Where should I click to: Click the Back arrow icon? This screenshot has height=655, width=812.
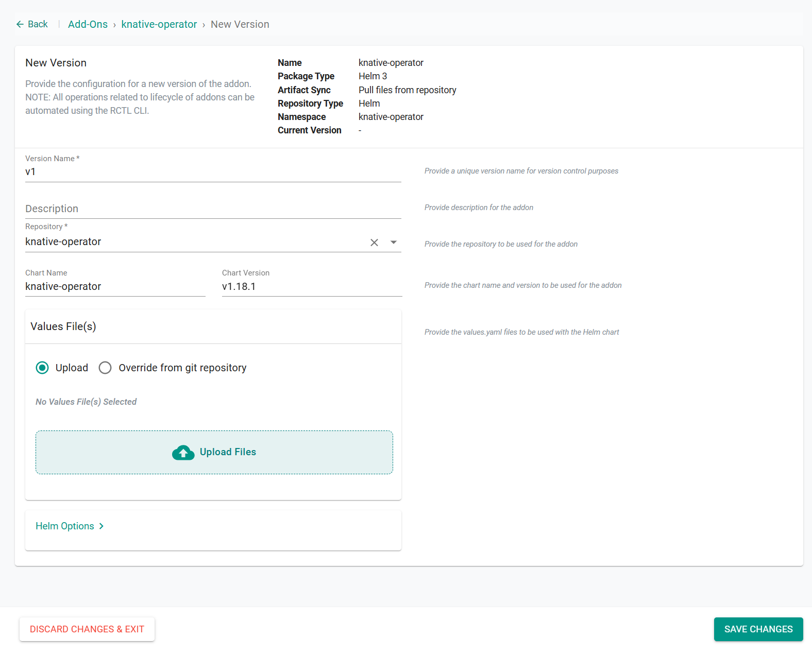click(x=20, y=24)
